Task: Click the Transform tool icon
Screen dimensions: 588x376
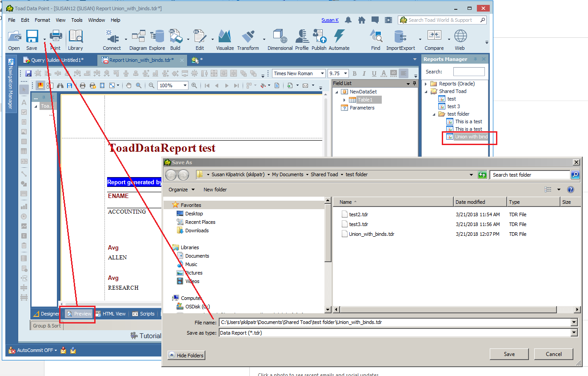Action: (x=248, y=40)
